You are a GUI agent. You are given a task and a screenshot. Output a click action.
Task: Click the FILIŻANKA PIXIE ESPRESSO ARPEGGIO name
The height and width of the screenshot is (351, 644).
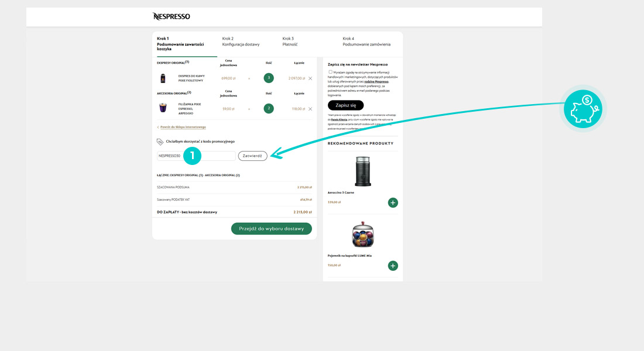tap(189, 109)
